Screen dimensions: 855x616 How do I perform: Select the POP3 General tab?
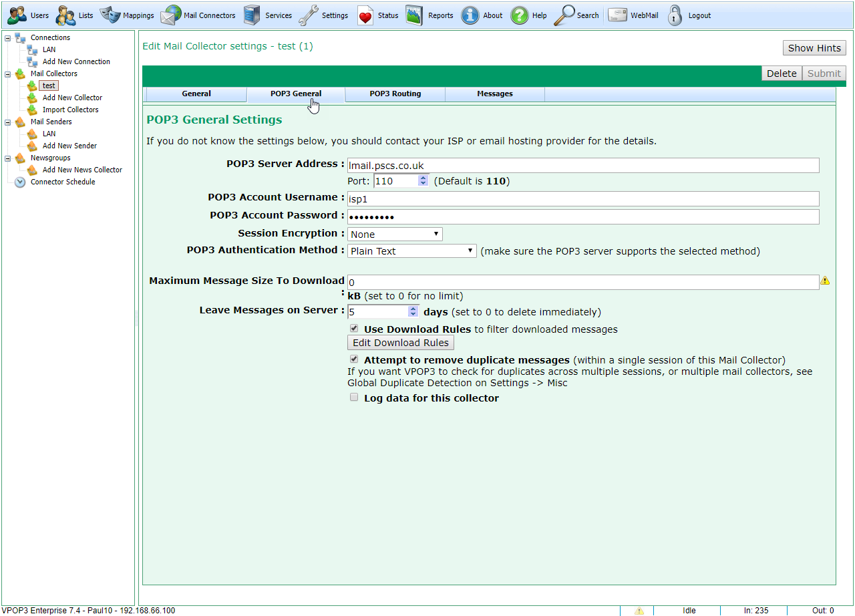pos(296,94)
